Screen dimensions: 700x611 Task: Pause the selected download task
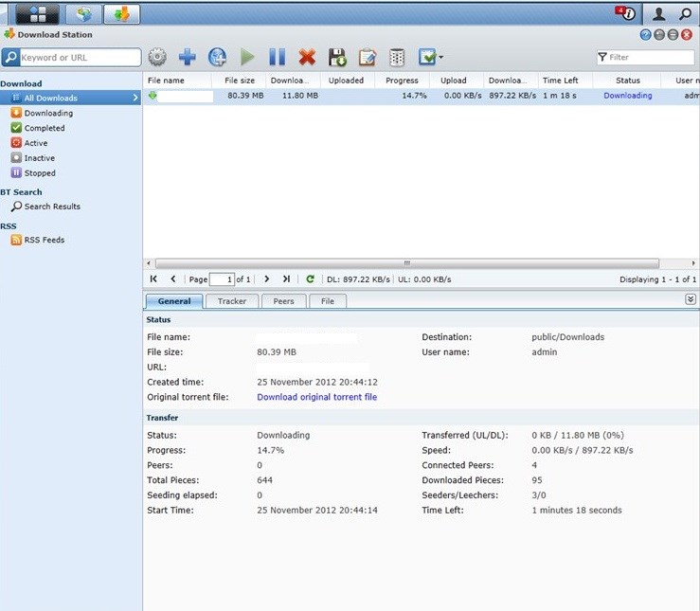(278, 57)
